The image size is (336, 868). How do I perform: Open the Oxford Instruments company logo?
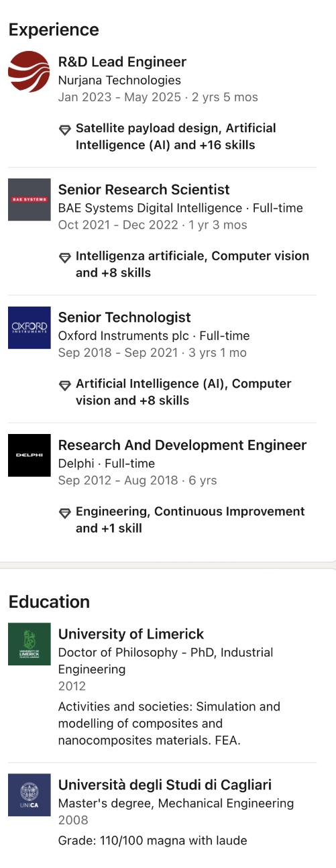(x=30, y=327)
